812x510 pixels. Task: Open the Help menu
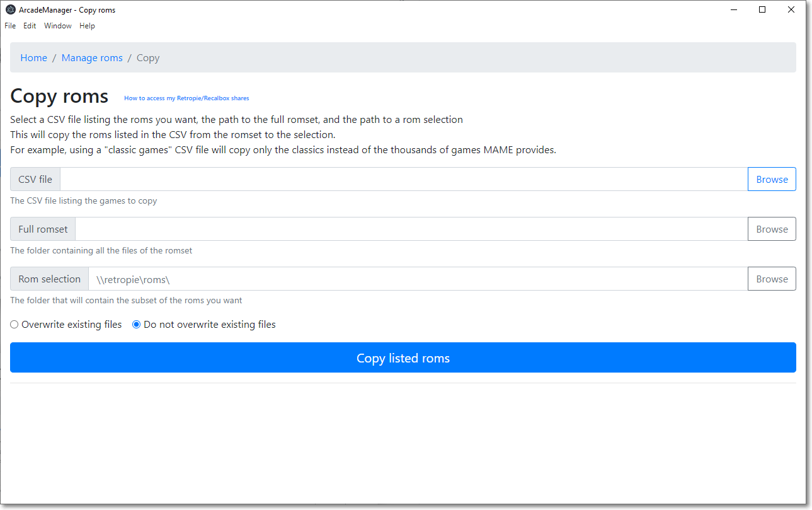point(87,26)
